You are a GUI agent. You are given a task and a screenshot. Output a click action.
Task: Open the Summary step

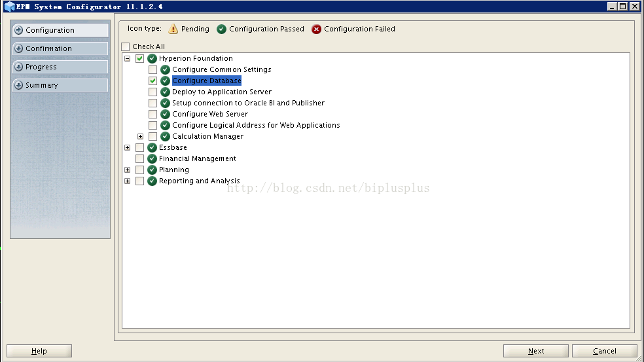pos(60,85)
